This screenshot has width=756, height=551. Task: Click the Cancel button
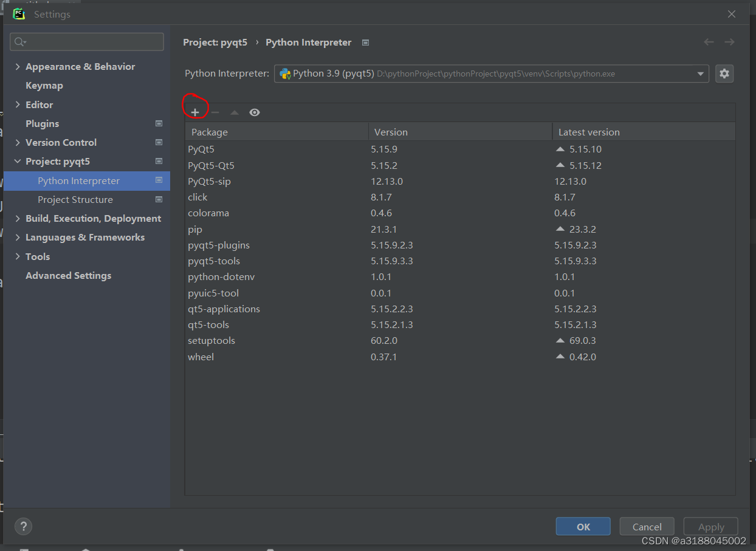coord(647,527)
